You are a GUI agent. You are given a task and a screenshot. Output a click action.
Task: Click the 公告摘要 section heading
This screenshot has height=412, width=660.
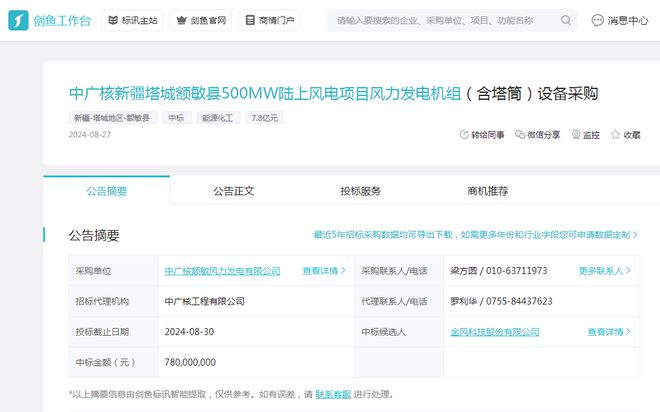pos(94,235)
